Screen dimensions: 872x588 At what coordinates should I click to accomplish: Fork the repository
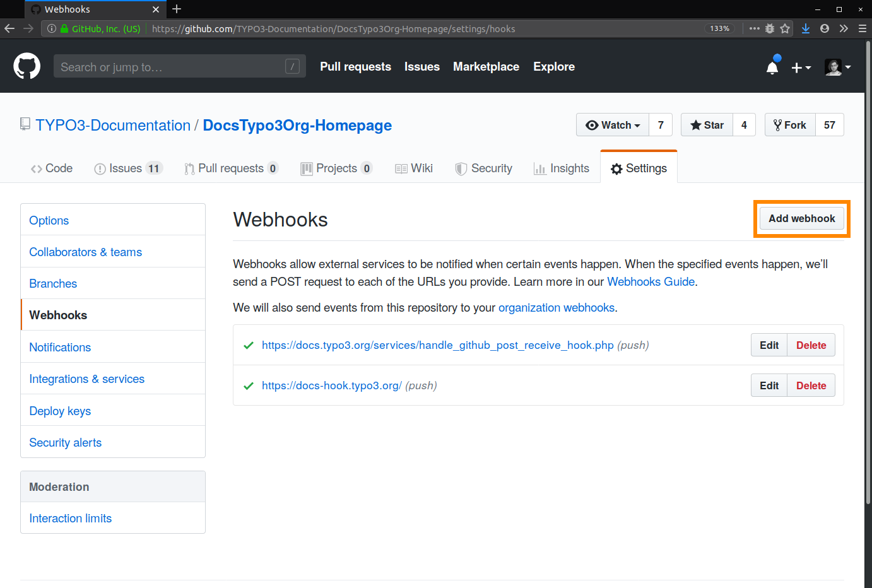tap(790, 125)
